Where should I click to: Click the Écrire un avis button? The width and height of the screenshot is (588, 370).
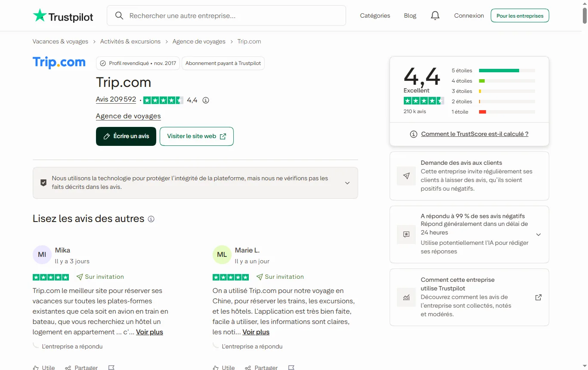pos(126,136)
